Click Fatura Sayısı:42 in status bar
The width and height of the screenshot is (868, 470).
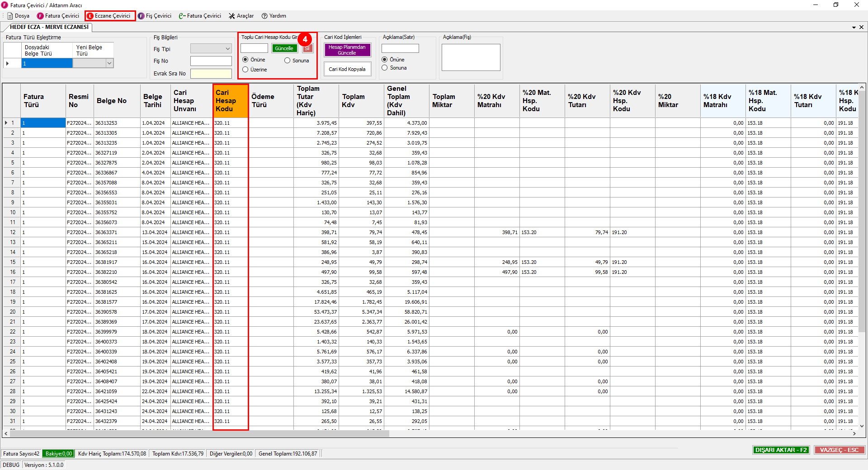21,454
